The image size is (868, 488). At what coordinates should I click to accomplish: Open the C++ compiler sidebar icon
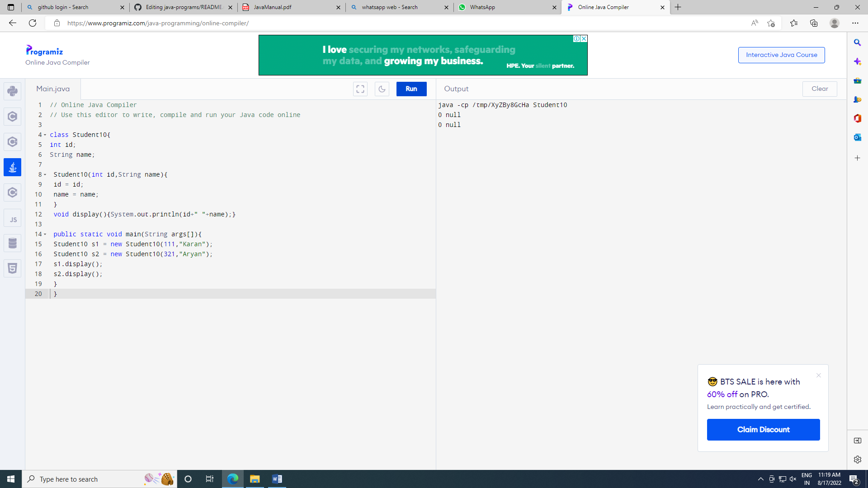tap(12, 142)
